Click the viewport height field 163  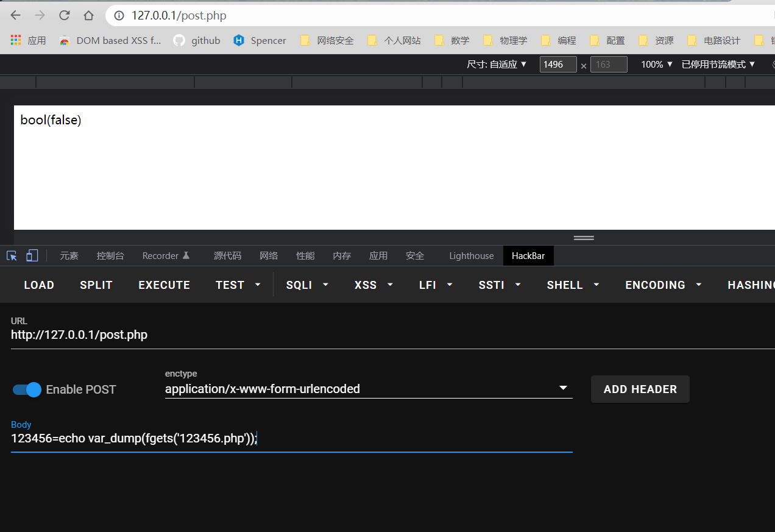point(609,64)
